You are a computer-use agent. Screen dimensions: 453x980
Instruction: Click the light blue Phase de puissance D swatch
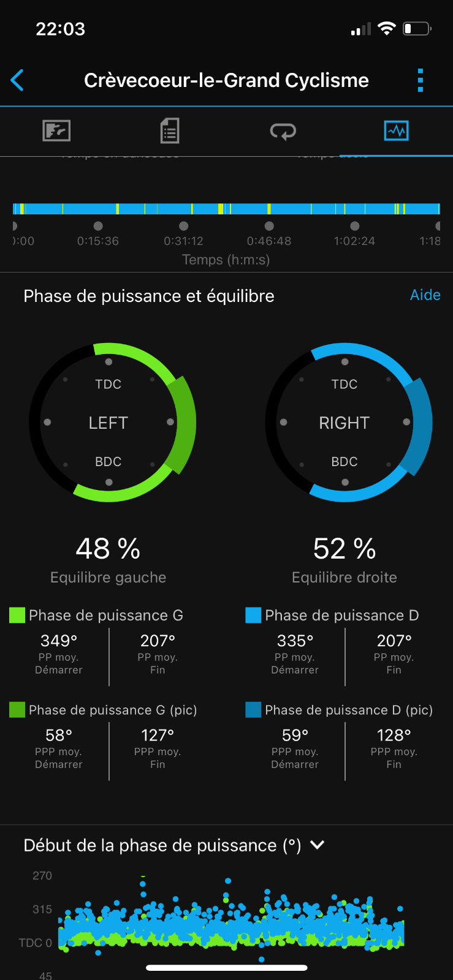point(253,615)
